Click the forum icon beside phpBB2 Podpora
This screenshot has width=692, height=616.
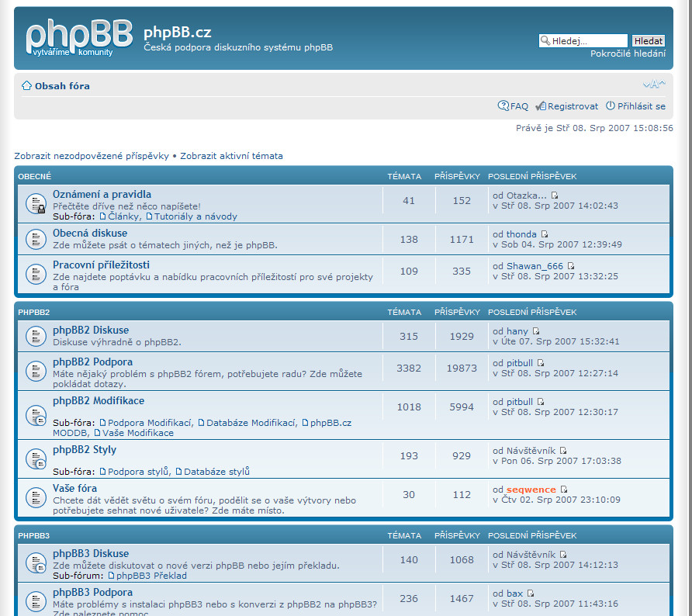pos(36,371)
